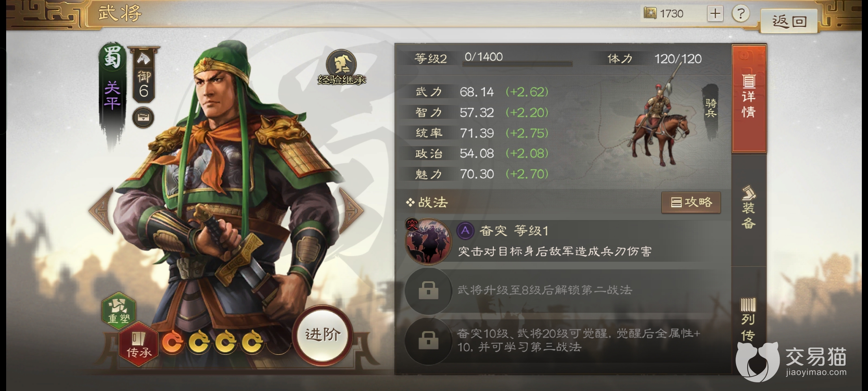
Task: Tap the 传承 inheritance hexagon icon
Action: tap(139, 344)
